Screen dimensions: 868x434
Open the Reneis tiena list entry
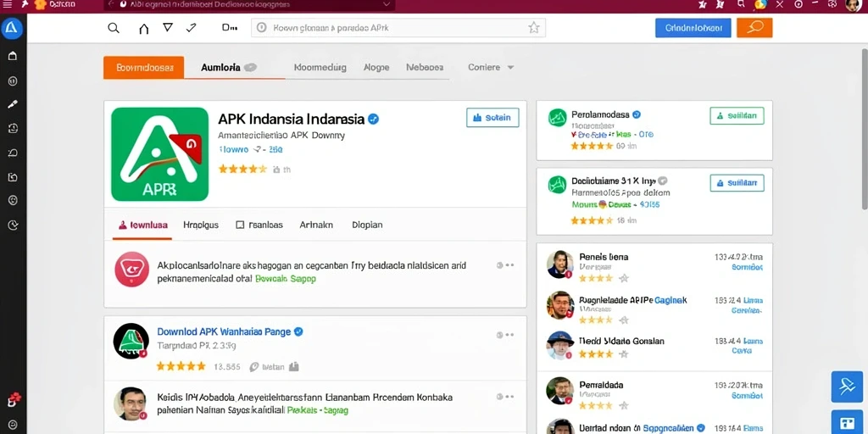point(654,265)
